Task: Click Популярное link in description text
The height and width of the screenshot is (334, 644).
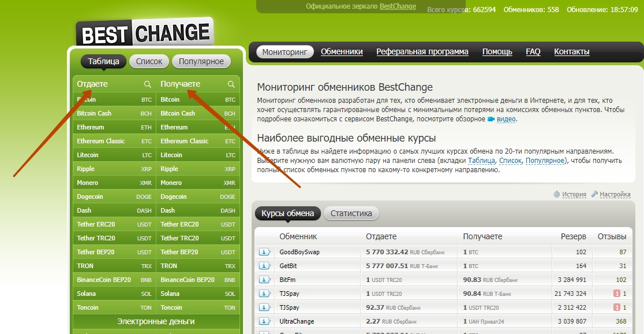Action: point(545,161)
